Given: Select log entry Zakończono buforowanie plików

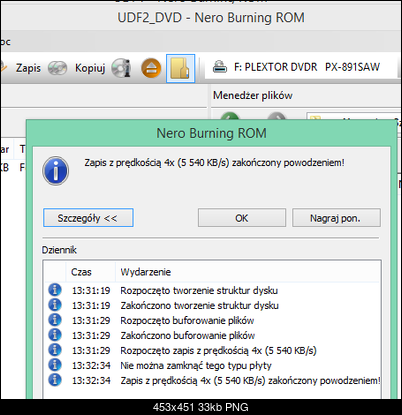Looking at the screenshot, I should (x=213, y=335).
